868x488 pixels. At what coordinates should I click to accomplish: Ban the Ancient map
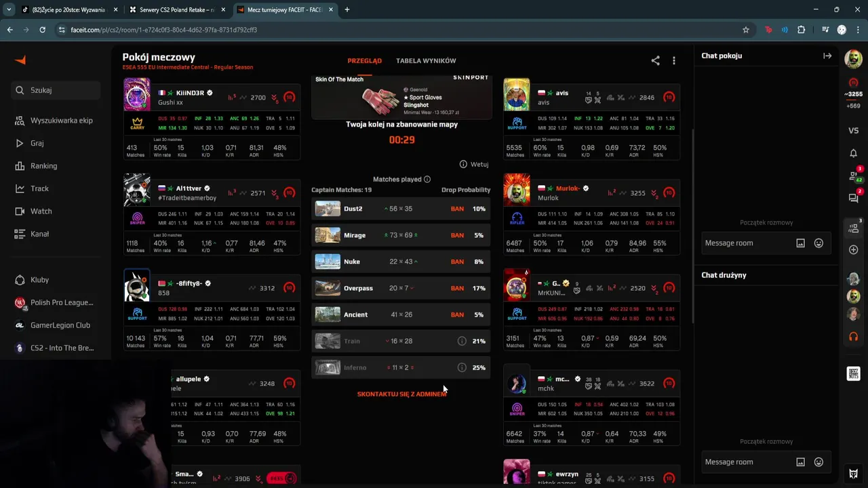(457, 314)
